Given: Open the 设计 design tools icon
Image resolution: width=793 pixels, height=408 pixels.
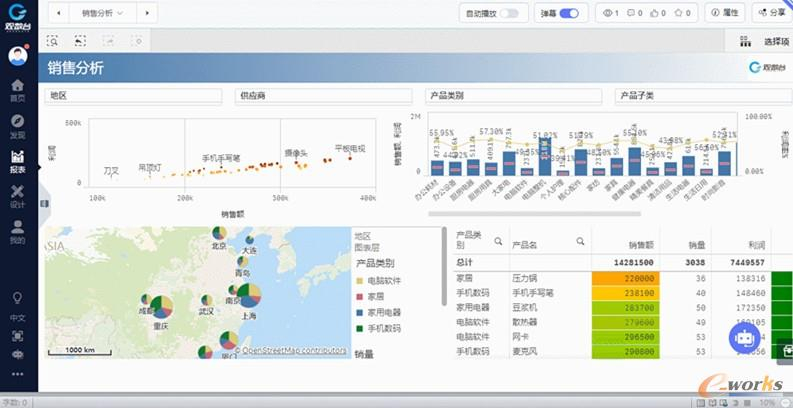Looking at the screenshot, I should tap(17, 195).
